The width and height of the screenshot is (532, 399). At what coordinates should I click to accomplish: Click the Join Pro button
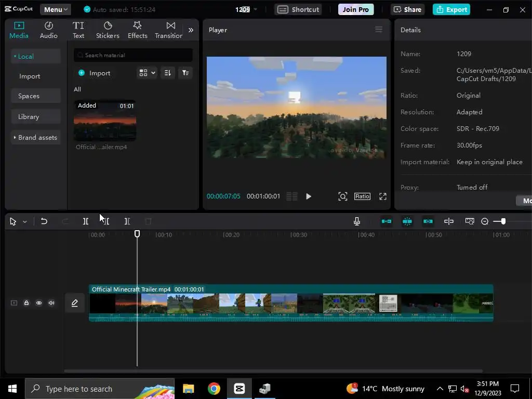pyautogui.click(x=355, y=9)
